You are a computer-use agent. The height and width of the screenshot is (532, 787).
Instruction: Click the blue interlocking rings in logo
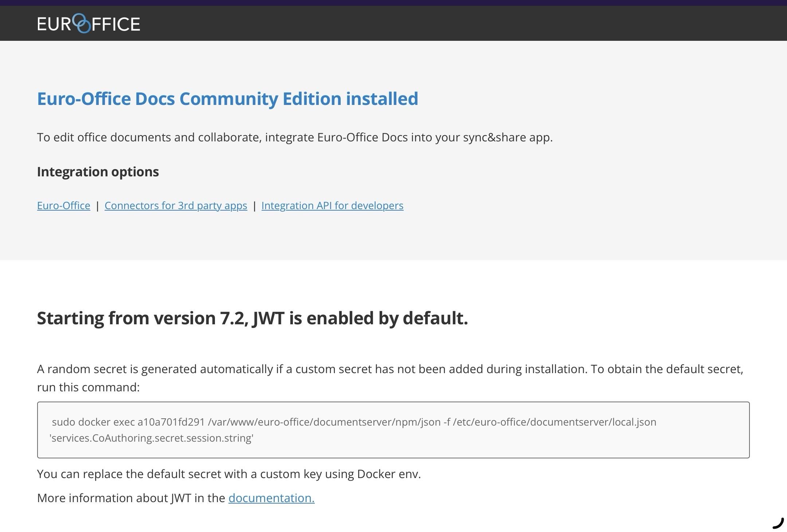(82, 24)
